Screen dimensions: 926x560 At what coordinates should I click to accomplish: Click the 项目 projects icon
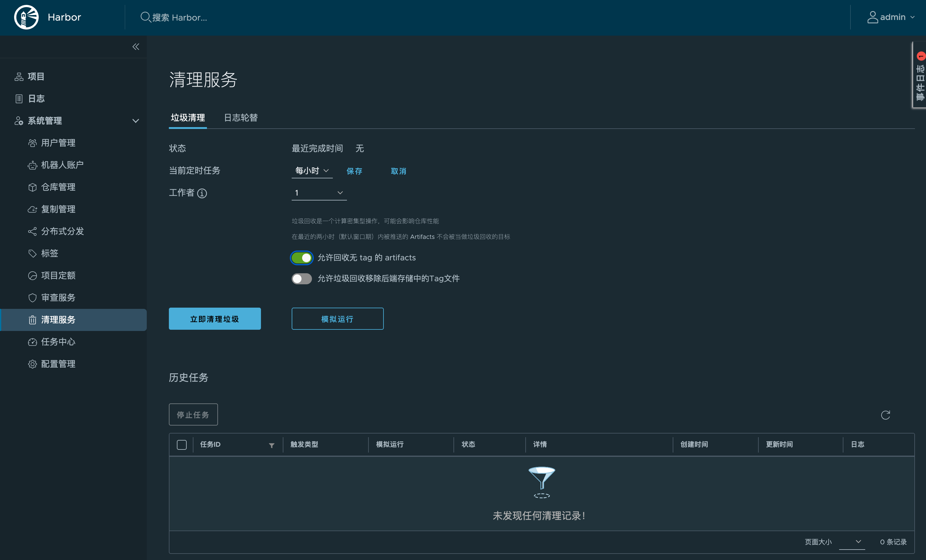click(x=19, y=77)
